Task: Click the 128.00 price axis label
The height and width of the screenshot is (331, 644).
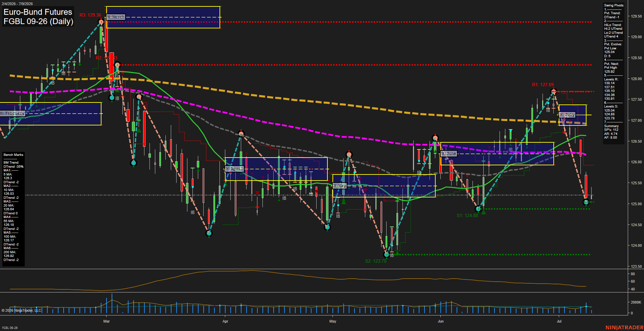Action: click(636, 79)
